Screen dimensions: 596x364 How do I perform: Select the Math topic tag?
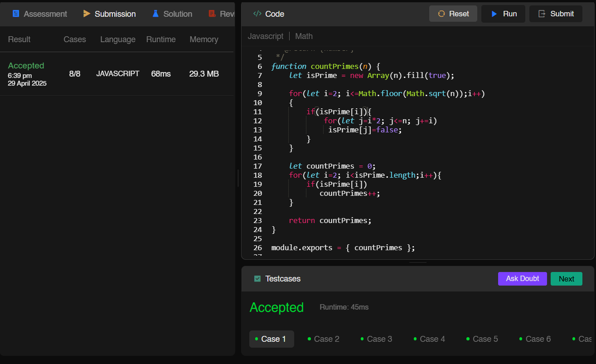(x=304, y=36)
